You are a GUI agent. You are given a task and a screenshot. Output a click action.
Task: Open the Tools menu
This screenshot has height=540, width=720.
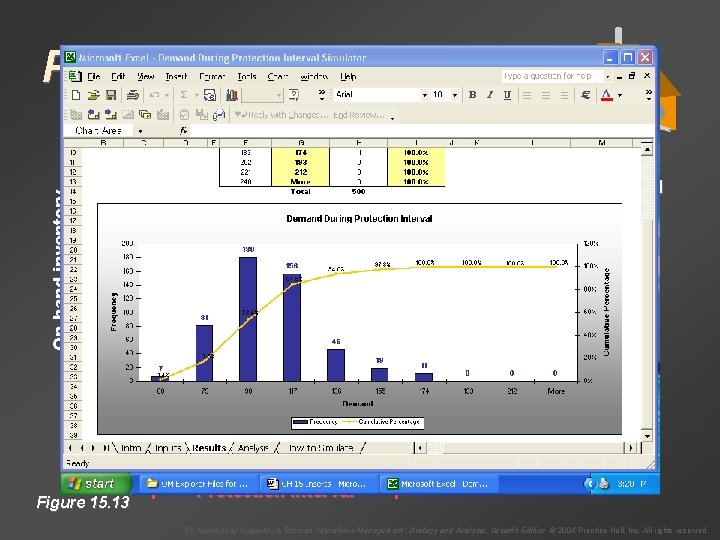[x=247, y=76]
